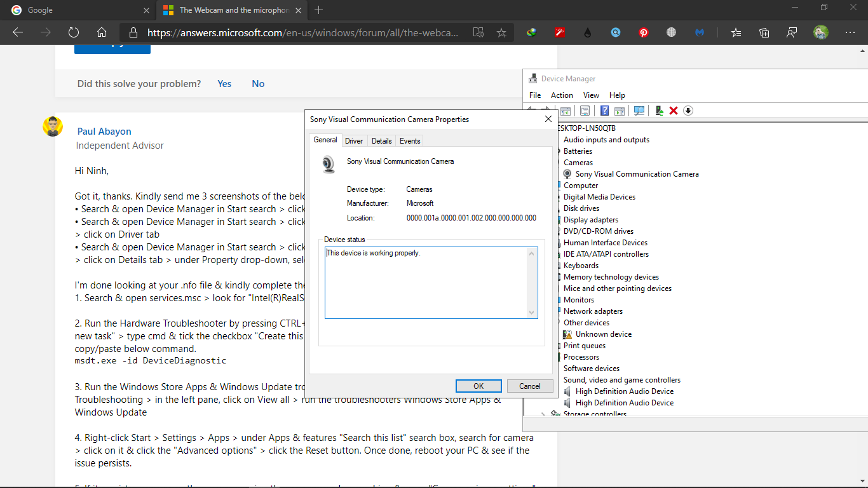Select Sound, video and game controllers category
Image resolution: width=868 pixels, height=488 pixels.
pos(622,380)
